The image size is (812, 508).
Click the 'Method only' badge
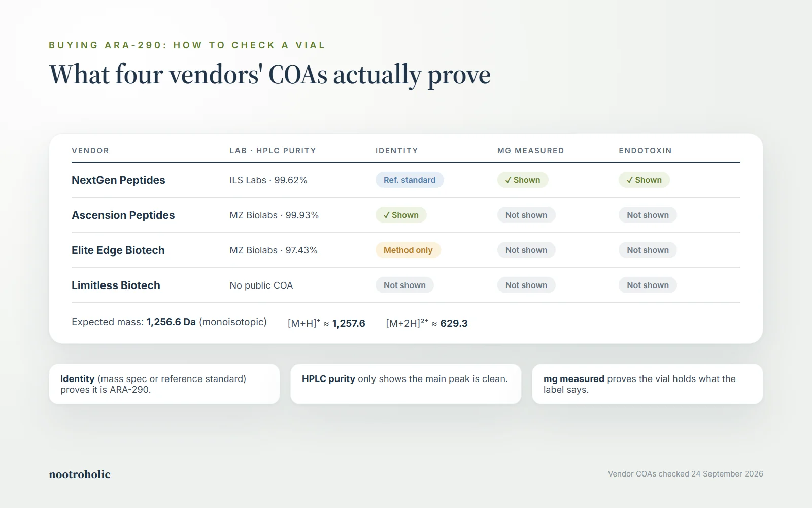pos(408,250)
